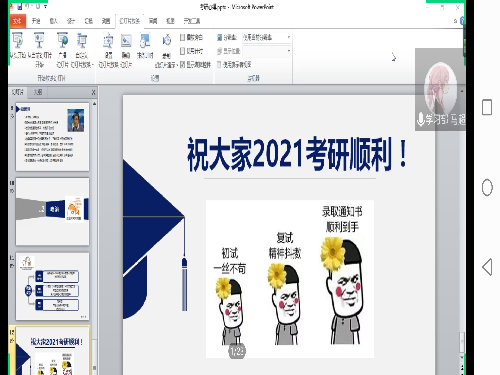Select the gray and blue section thumbnail

tap(52, 211)
